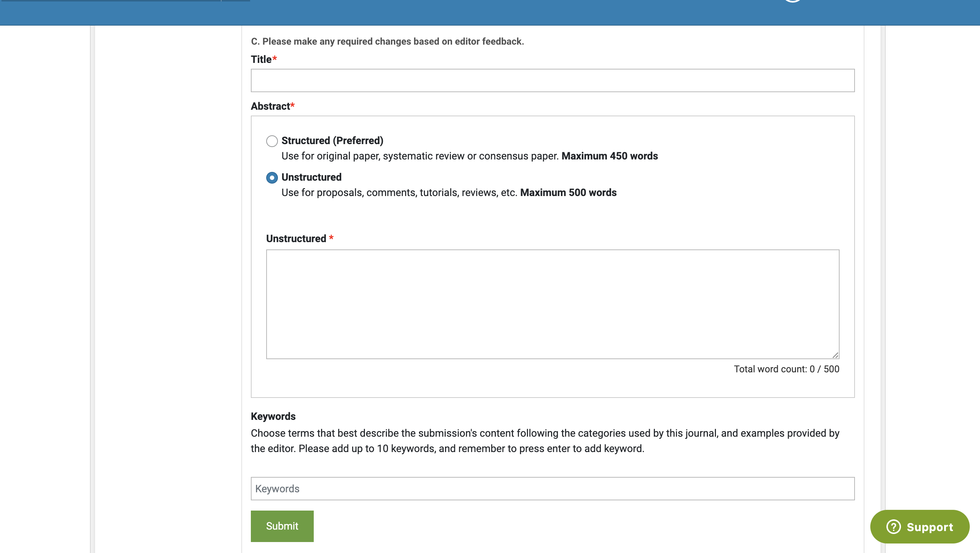The height and width of the screenshot is (553, 980).
Task: Click the Keywords heading
Action: (273, 416)
